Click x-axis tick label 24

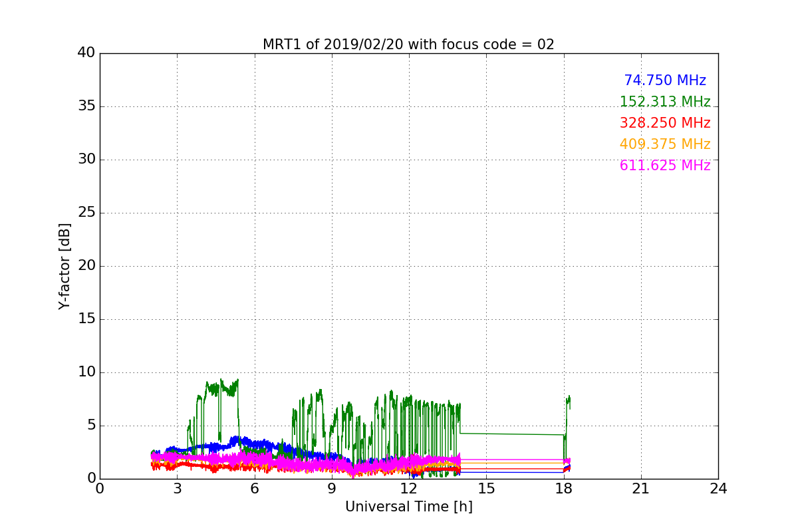[x=718, y=488]
